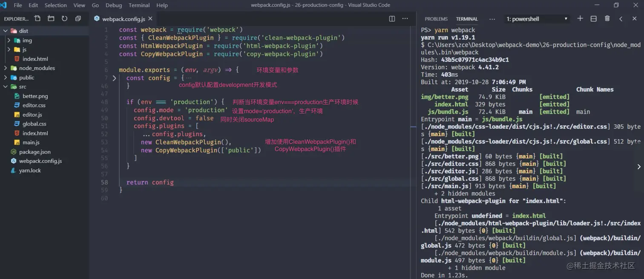Image resolution: width=644 pixels, height=279 pixels.
Task: Open the powershell terminal selector dropdown
Action: pos(537,19)
